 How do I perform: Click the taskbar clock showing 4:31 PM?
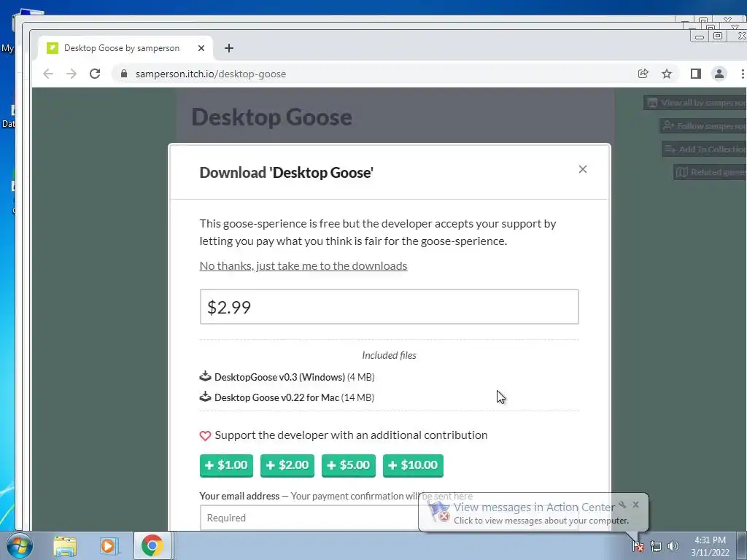point(710,546)
